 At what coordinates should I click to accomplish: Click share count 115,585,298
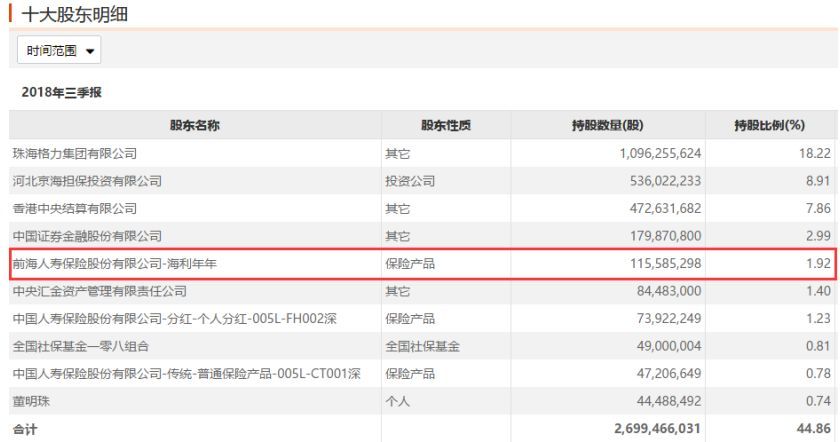(x=665, y=264)
